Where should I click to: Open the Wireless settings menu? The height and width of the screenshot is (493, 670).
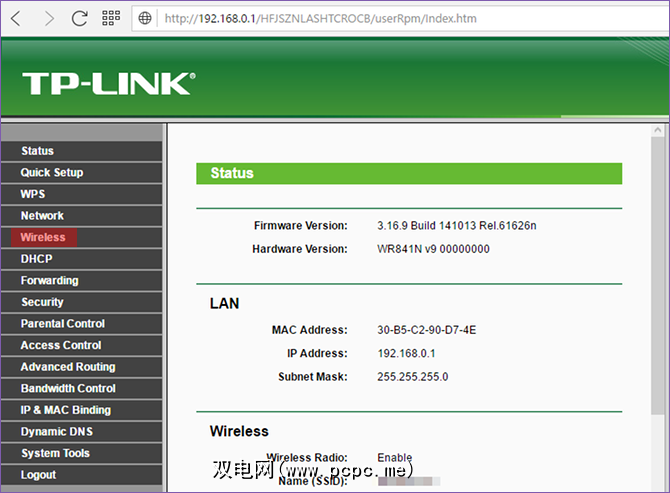point(81,237)
